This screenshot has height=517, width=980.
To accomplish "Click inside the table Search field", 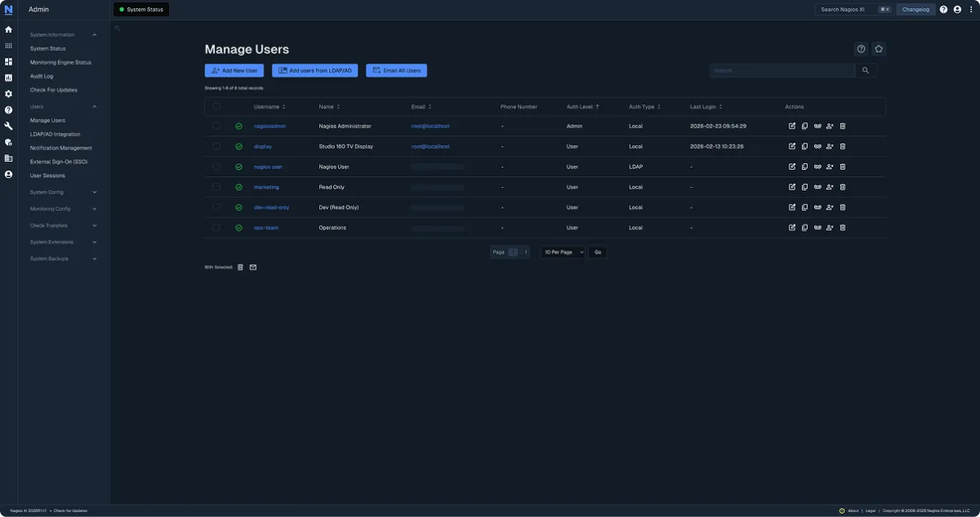I will click(780, 69).
